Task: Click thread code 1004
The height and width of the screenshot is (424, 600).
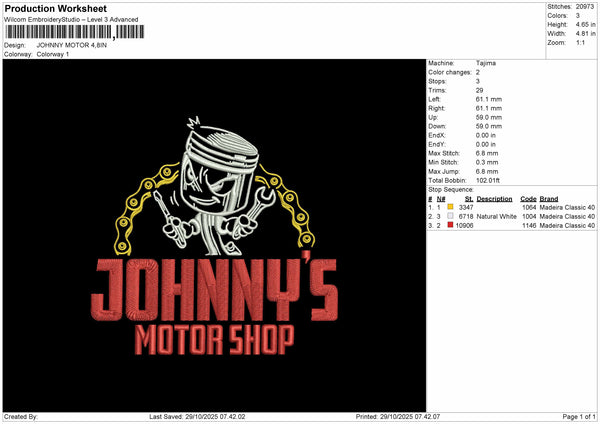Action: [529, 217]
